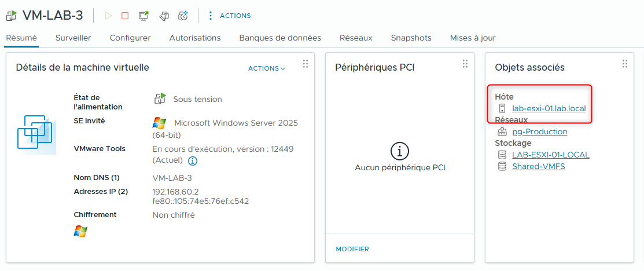The height and width of the screenshot is (271, 644).
Task: Go to Banques de données tab
Action: point(280,38)
